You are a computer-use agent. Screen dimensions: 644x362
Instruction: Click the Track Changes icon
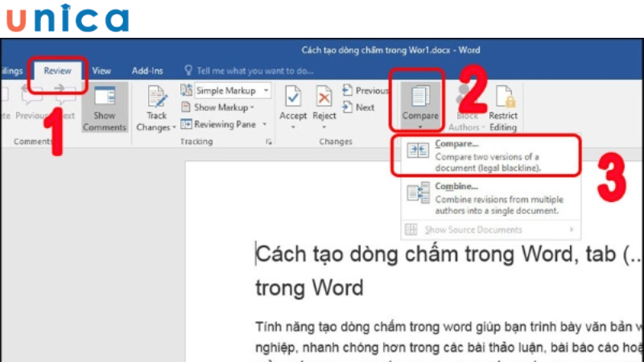point(156,97)
